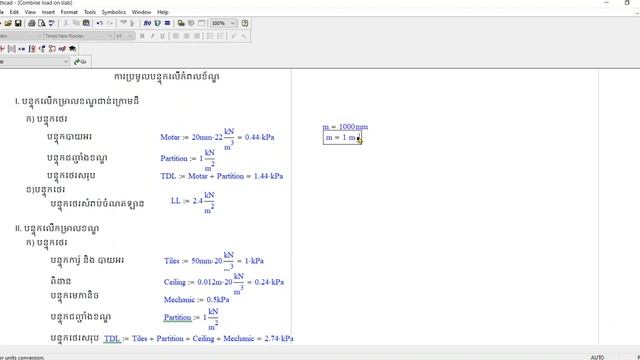Open the text style dropdown

tap(39, 36)
